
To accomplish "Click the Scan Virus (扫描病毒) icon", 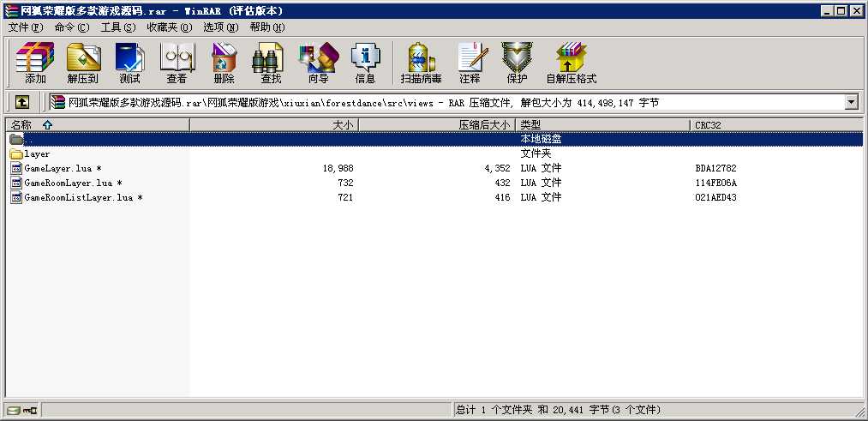I will click(x=422, y=63).
